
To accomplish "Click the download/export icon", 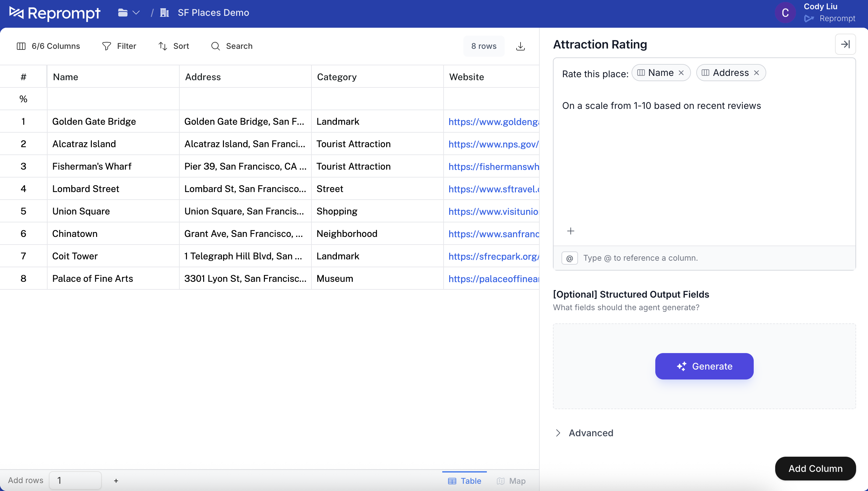I will (x=521, y=46).
